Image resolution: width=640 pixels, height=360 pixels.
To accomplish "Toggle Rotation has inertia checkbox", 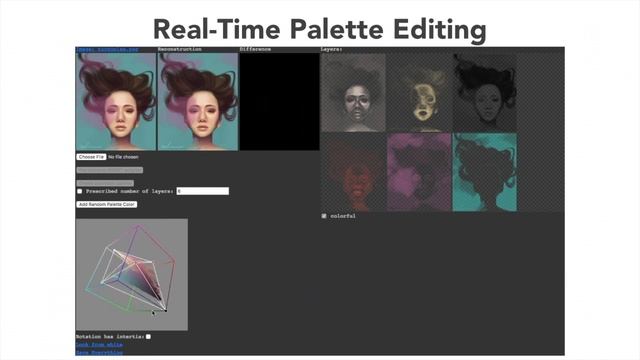I will (x=149, y=336).
